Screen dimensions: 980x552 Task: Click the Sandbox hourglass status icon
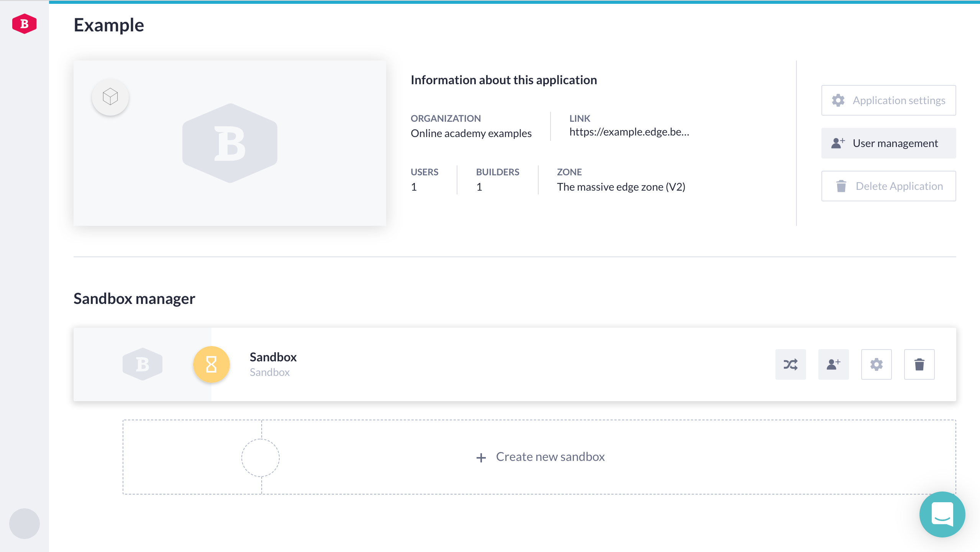pyautogui.click(x=210, y=364)
